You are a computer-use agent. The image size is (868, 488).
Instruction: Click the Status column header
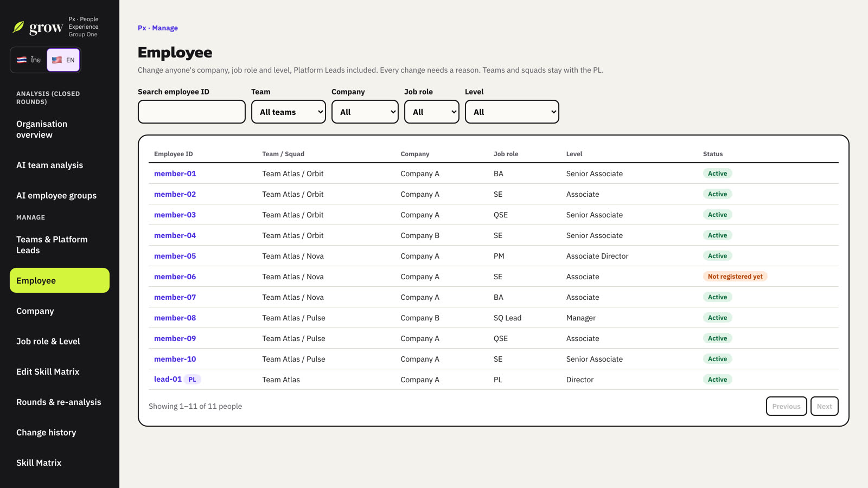point(713,154)
